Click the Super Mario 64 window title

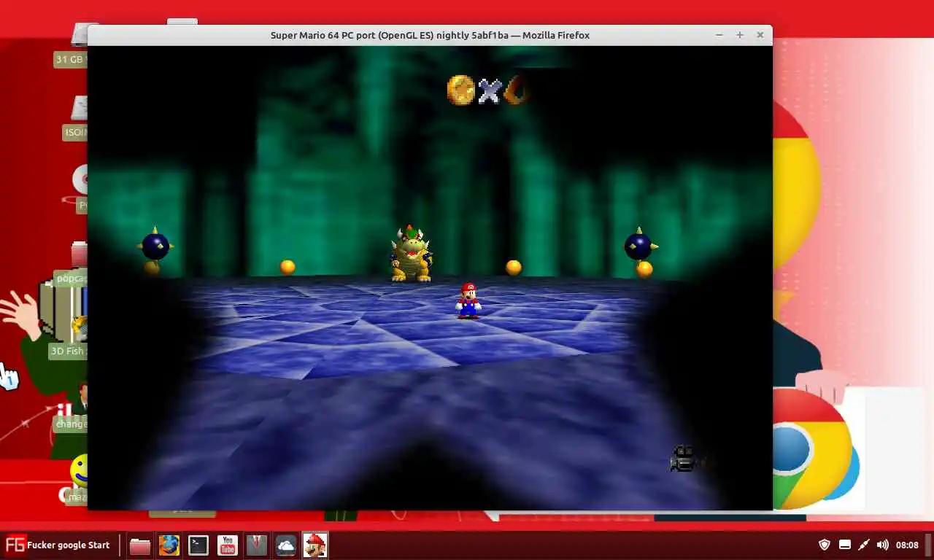click(x=430, y=35)
